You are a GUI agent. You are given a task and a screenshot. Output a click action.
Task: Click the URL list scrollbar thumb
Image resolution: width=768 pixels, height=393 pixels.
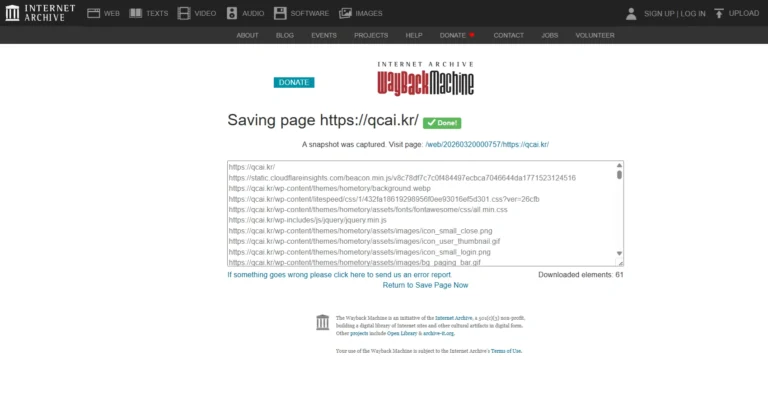(x=619, y=174)
